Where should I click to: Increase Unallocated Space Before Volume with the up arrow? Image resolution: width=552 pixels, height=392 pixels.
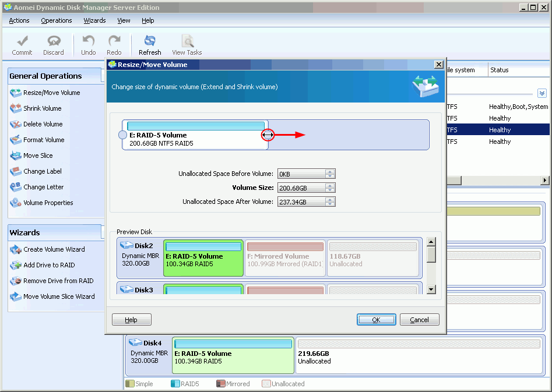point(330,172)
